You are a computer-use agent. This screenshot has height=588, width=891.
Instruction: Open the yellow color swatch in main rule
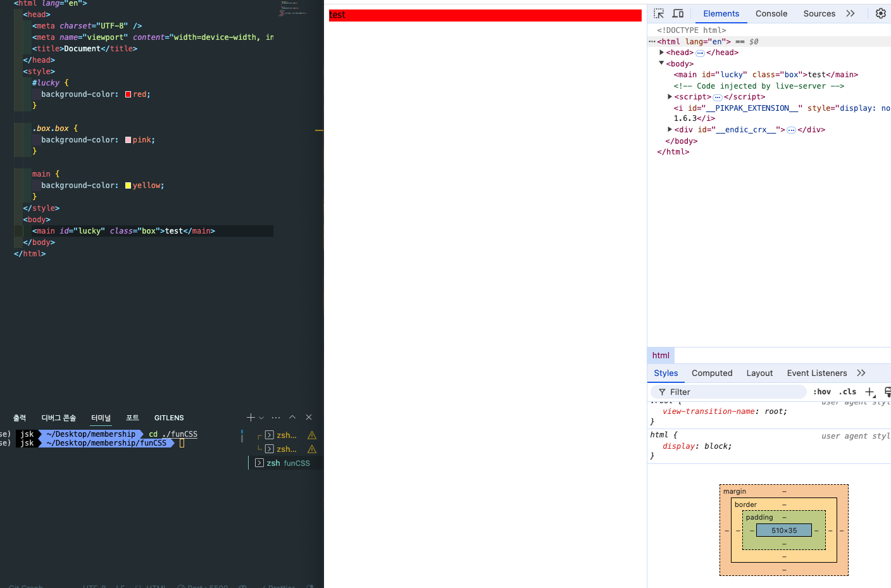click(x=128, y=185)
